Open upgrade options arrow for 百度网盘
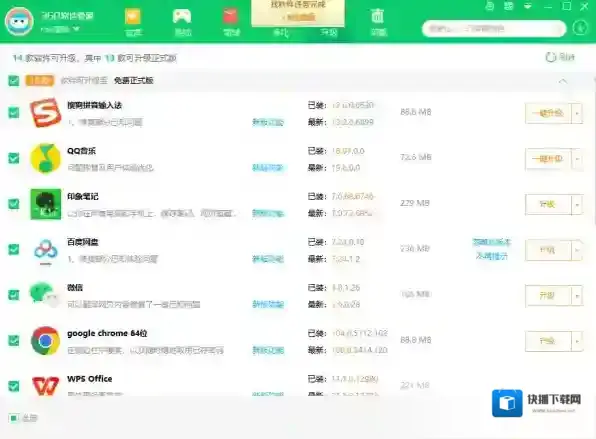The height and width of the screenshot is (439, 596). click(x=577, y=250)
